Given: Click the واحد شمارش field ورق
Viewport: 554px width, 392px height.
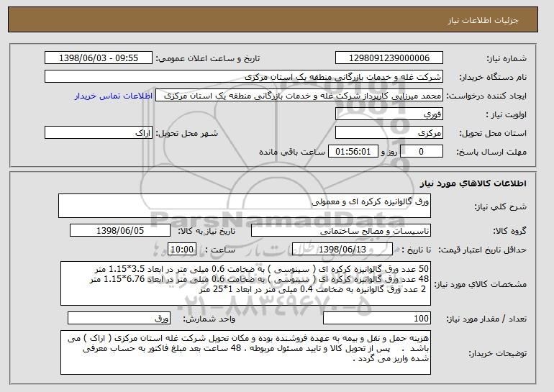Looking at the screenshot, I should (x=119, y=318).
